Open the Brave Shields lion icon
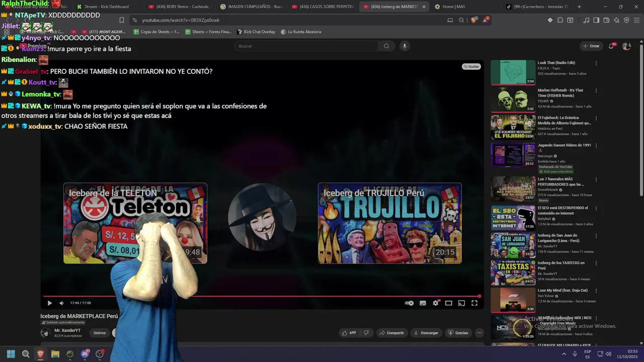Screen dimensions: 644x362 [x=474, y=20]
